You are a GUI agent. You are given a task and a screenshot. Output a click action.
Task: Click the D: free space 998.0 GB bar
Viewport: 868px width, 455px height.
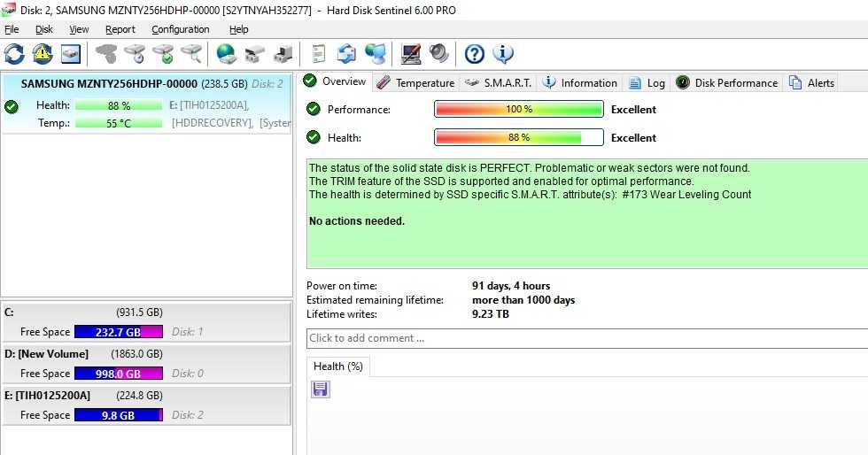coord(119,374)
